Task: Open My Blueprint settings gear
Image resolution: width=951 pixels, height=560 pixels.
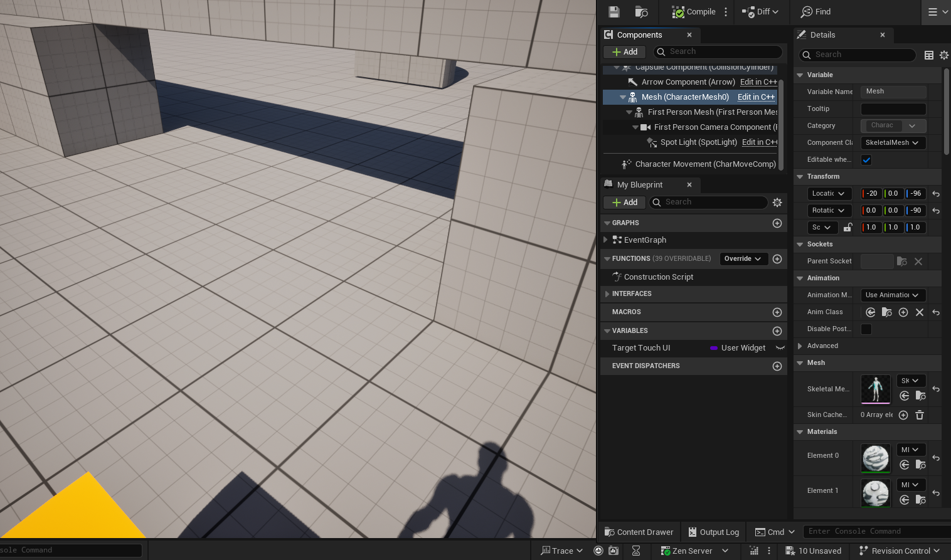Action: pyautogui.click(x=777, y=203)
